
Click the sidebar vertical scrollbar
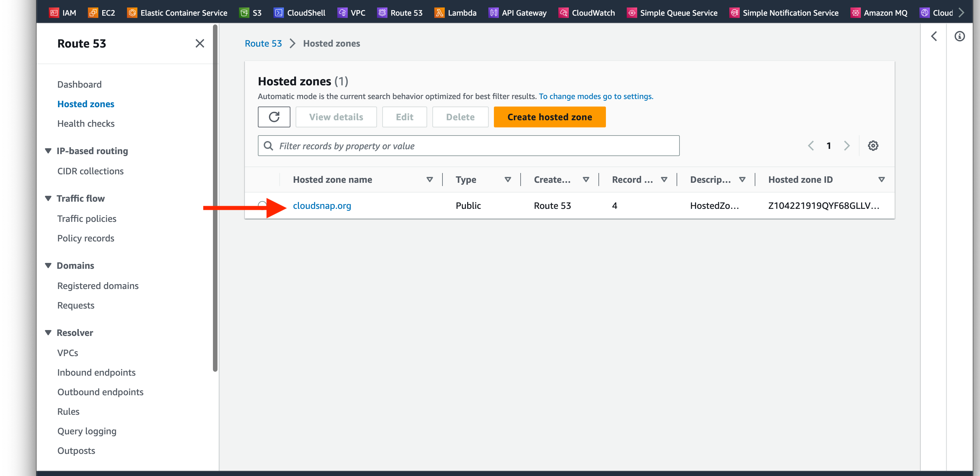215,198
